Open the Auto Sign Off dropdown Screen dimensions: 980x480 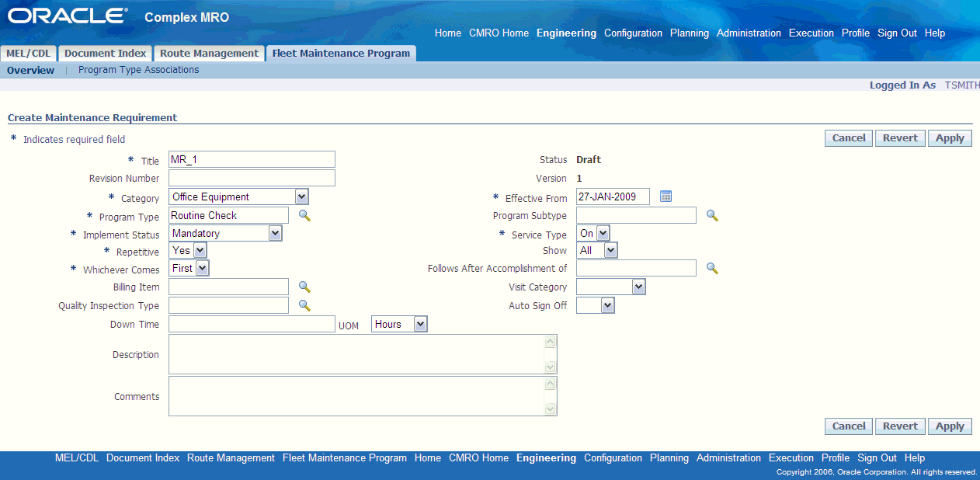point(596,305)
